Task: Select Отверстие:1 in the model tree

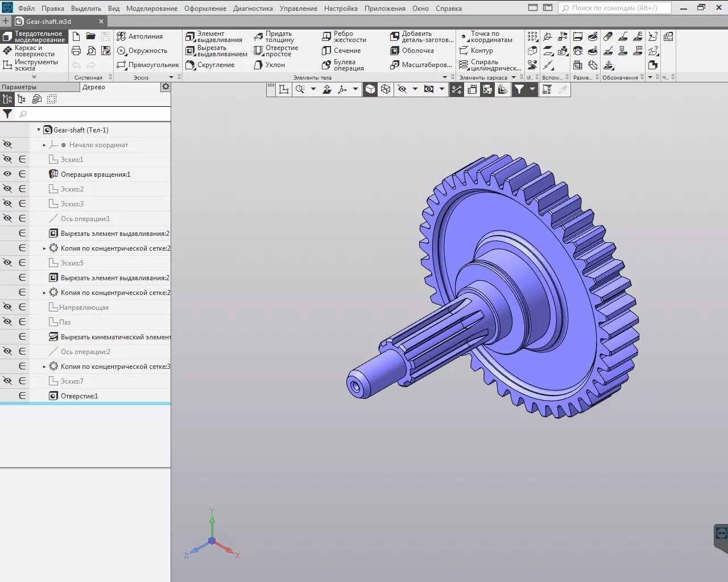Action: click(x=79, y=396)
